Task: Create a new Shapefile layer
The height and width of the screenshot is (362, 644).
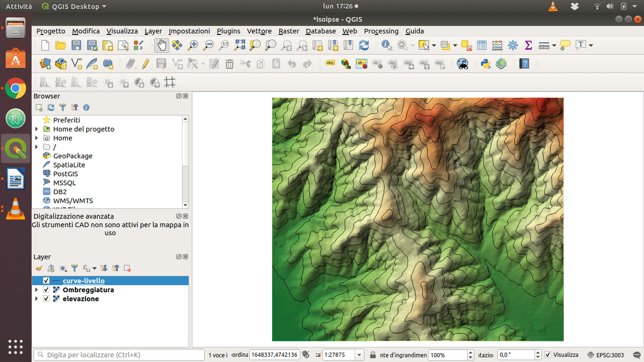Action: pyautogui.click(x=76, y=64)
